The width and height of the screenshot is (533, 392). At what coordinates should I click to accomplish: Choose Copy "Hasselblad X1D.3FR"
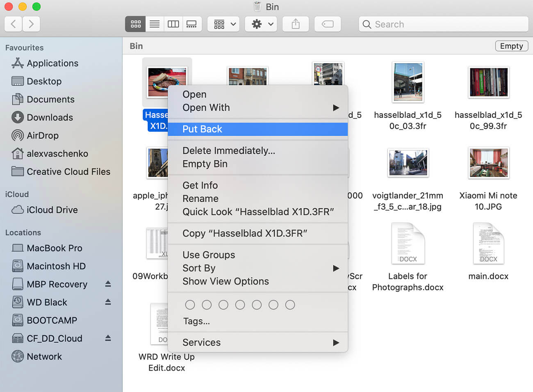pos(258,233)
